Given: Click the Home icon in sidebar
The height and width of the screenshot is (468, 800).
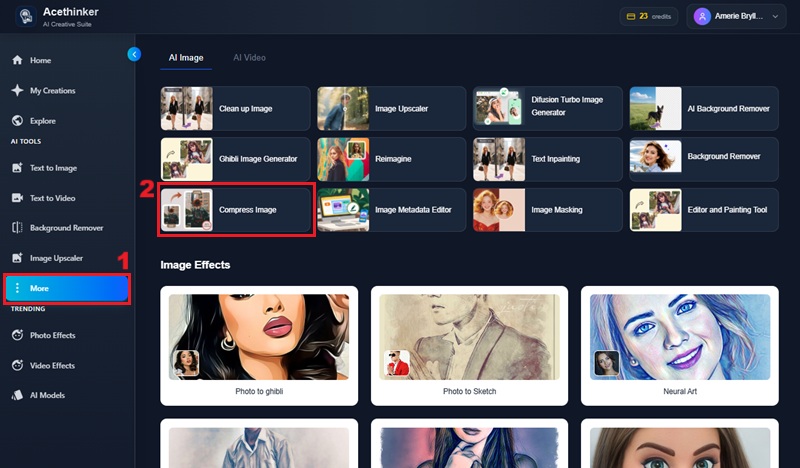Looking at the screenshot, I should 17,60.
